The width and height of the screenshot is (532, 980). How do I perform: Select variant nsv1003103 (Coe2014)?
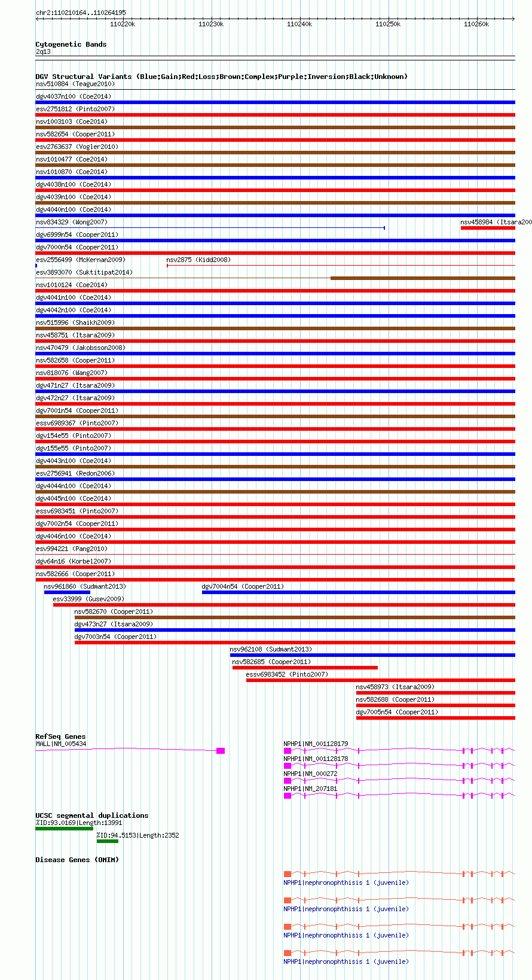coord(72,121)
